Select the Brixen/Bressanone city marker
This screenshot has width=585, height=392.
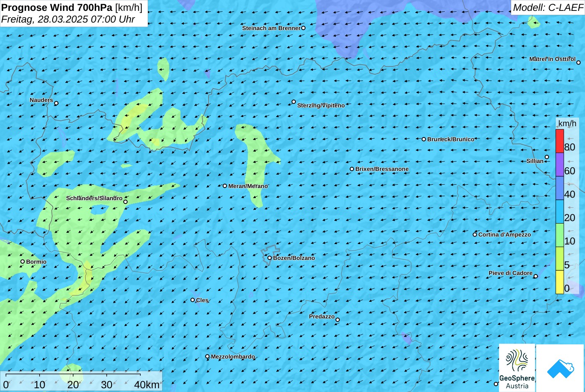(x=352, y=169)
